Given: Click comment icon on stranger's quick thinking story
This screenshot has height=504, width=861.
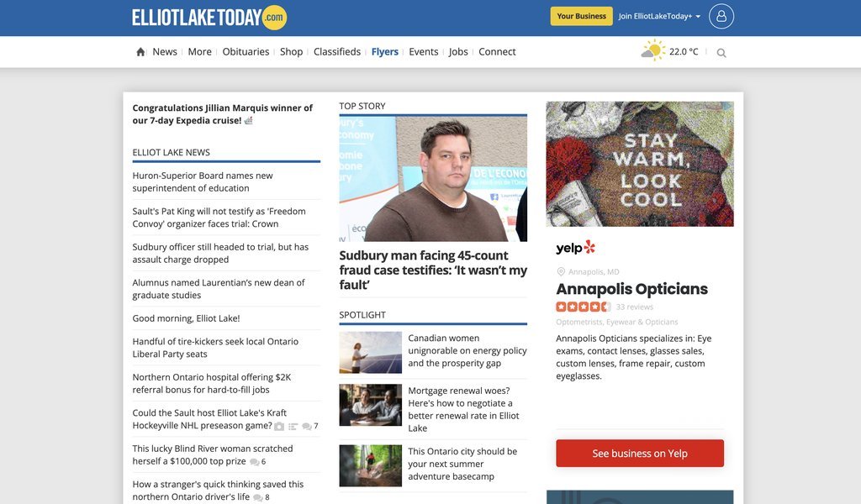Looking at the screenshot, I should click(258, 497).
